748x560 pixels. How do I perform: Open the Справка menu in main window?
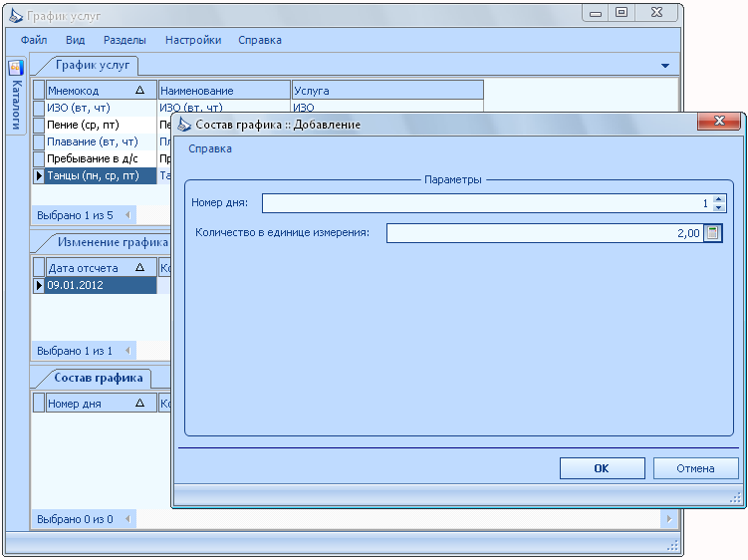click(x=260, y=40)
